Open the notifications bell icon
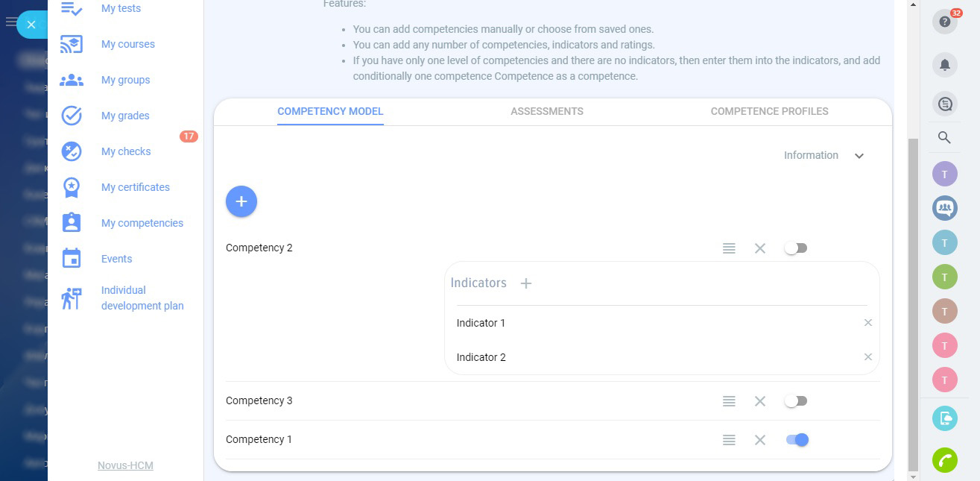 click(944, 66)
